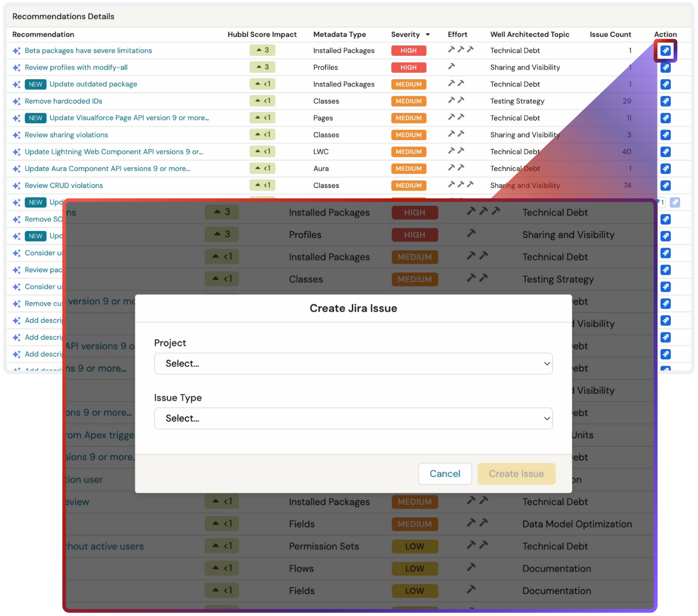The width and height of the screenshot is (698, 616).
Task: Click Jira icon in Lightning Web Component row
Action: click(665, 152)
